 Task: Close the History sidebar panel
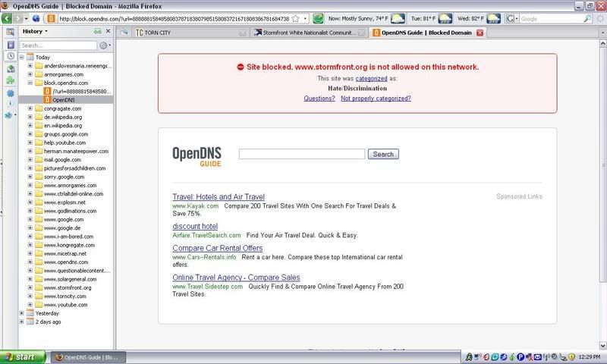point(109,32)
